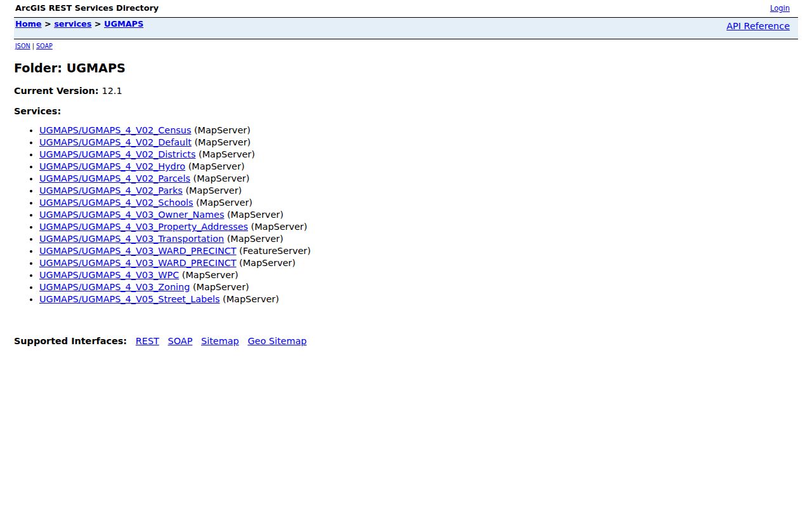Open WARD_PRECINCT FeatureServer service link

(x=138, y=251)
